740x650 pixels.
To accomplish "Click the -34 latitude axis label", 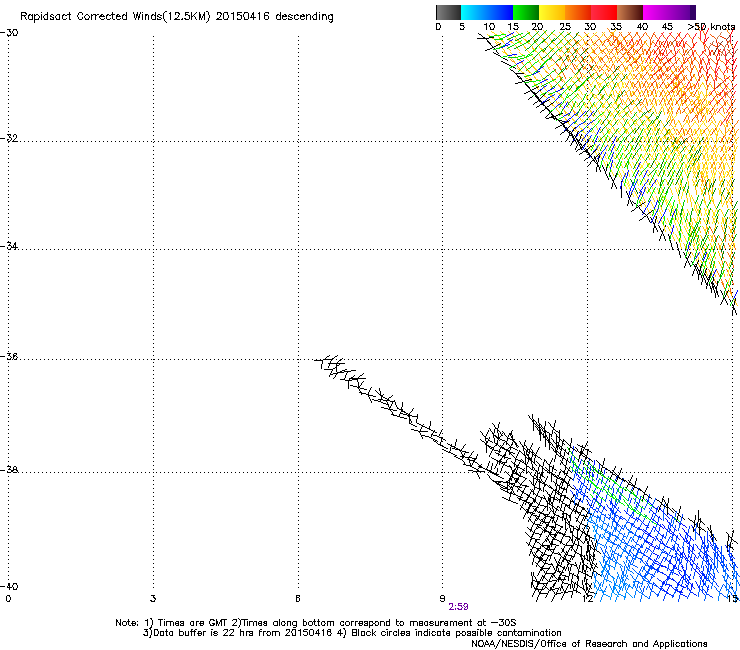I will click(x=9, y=246).
